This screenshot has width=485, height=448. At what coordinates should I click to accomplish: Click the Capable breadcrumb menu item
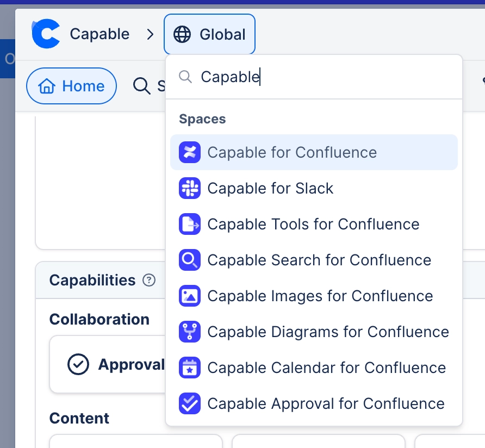[100, 33]
